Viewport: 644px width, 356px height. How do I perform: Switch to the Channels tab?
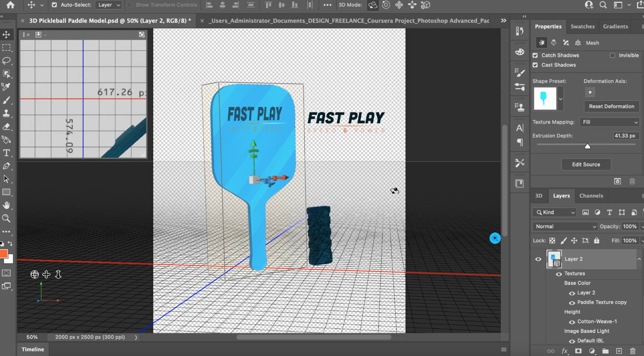point(591,196)
